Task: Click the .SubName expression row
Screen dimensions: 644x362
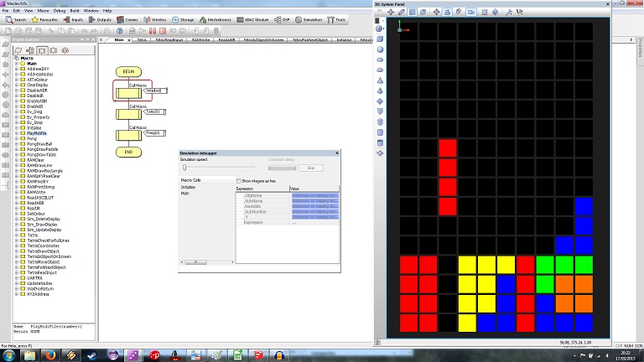Action: [288, 201]
